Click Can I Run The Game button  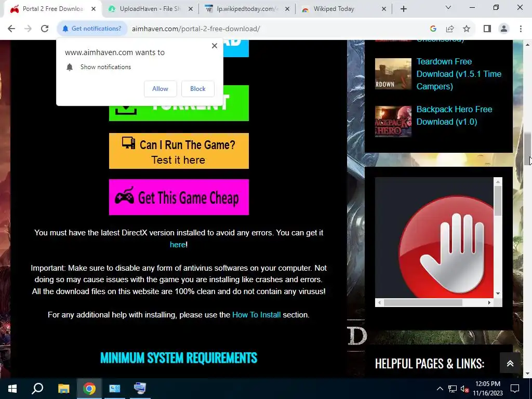click(179, 151)
